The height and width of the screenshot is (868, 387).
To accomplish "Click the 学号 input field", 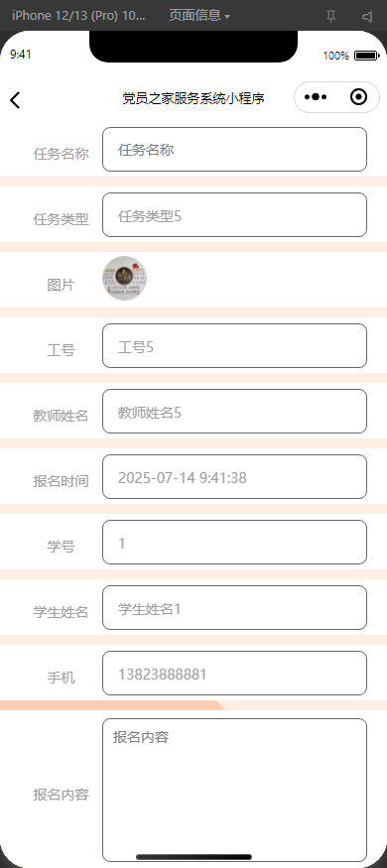I will [235, 542].
